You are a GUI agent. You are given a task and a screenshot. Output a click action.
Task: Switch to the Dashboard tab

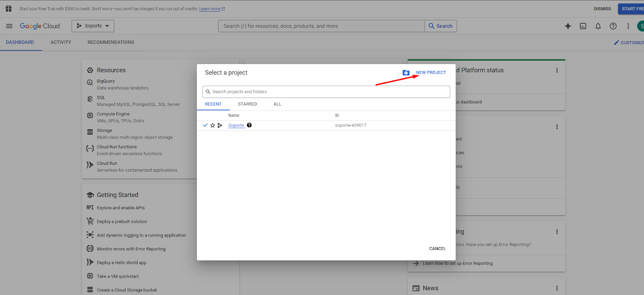pyautogui.click(x=20, y=42)
